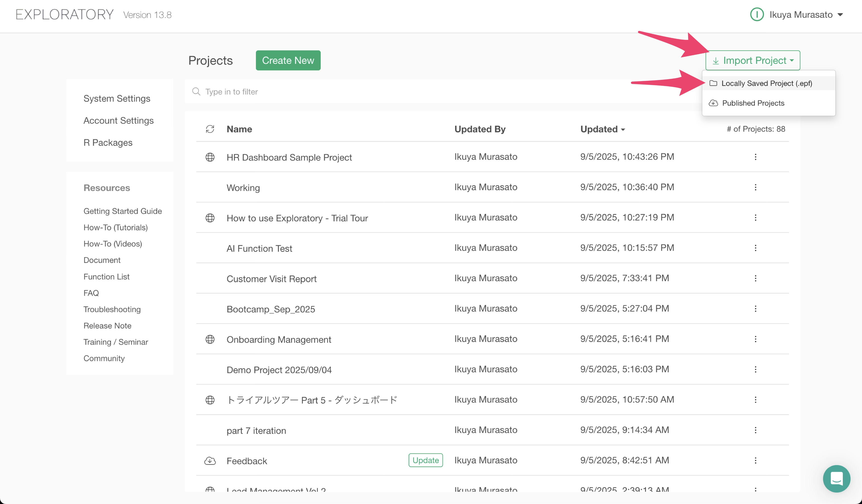Open the Getting Started Guide link
This screenshot has width=862, height=504.
(x=122, y=211)
